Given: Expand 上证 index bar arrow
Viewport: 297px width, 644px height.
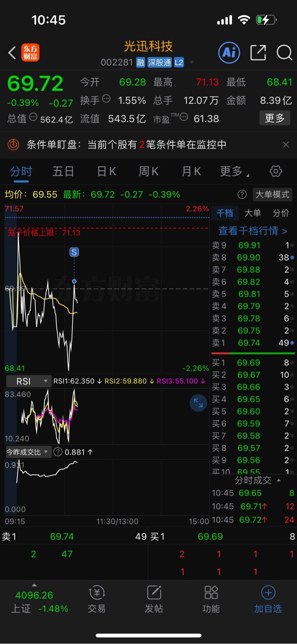Looking at the screenshot, I should pos(34,585).
